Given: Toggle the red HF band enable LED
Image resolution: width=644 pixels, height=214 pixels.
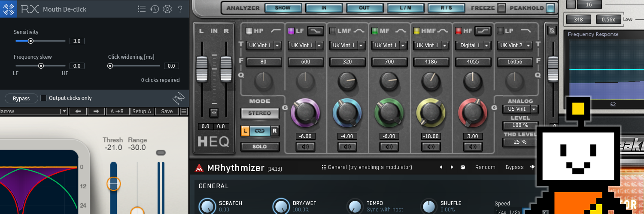Looking at the screenshot, I should [458, 31].
